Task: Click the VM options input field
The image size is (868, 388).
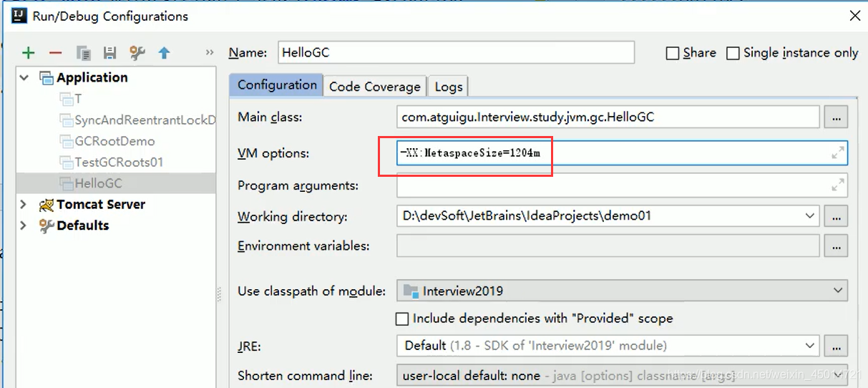Action: pyautogui.click(x=622, y=153)
